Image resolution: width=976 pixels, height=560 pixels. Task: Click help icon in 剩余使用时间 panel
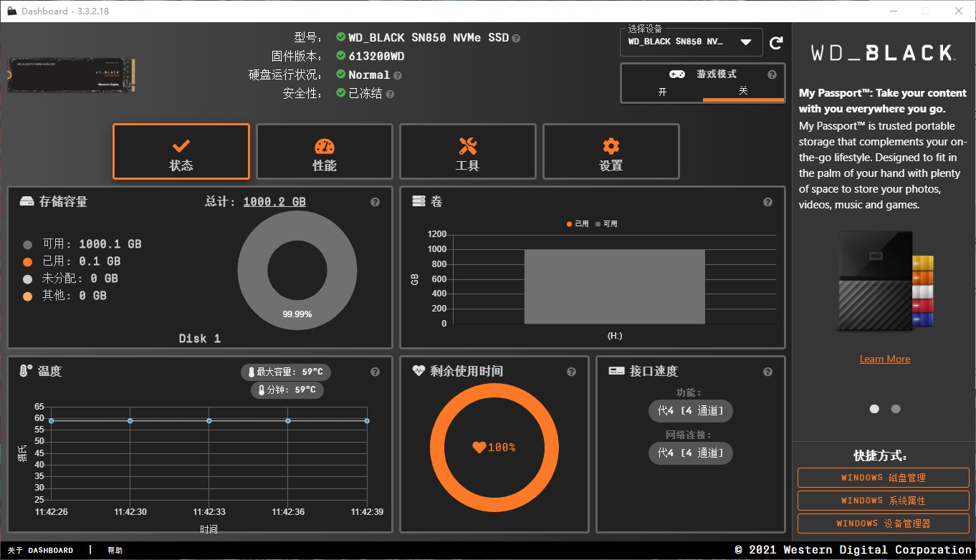[571, 372]
